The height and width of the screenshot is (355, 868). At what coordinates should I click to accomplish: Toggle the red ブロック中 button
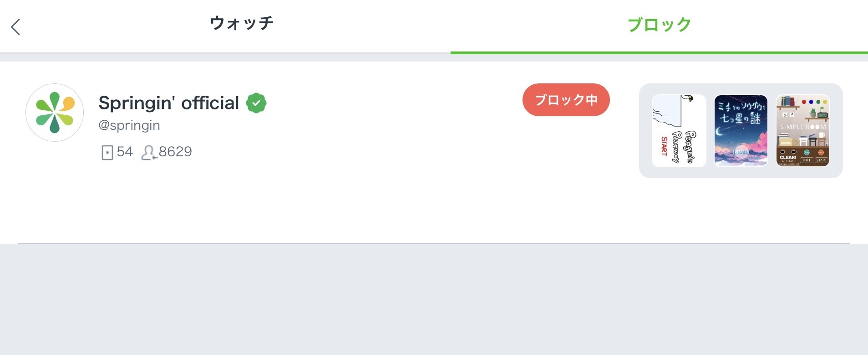566,100
